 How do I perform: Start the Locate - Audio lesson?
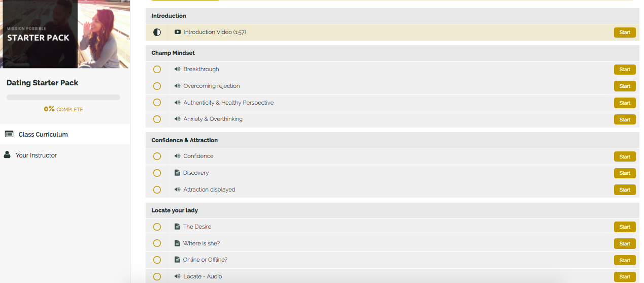625,277
